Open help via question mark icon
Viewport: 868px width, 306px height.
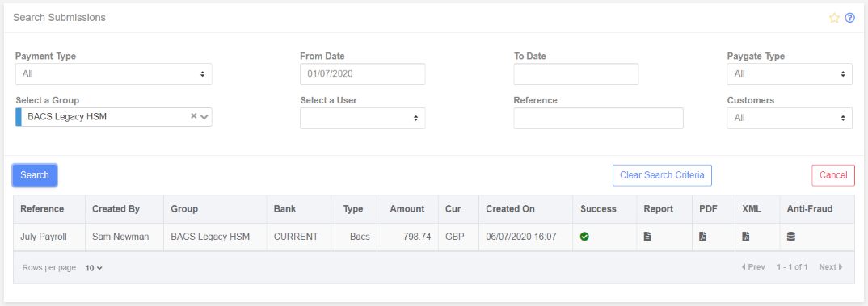pos(849,18)
